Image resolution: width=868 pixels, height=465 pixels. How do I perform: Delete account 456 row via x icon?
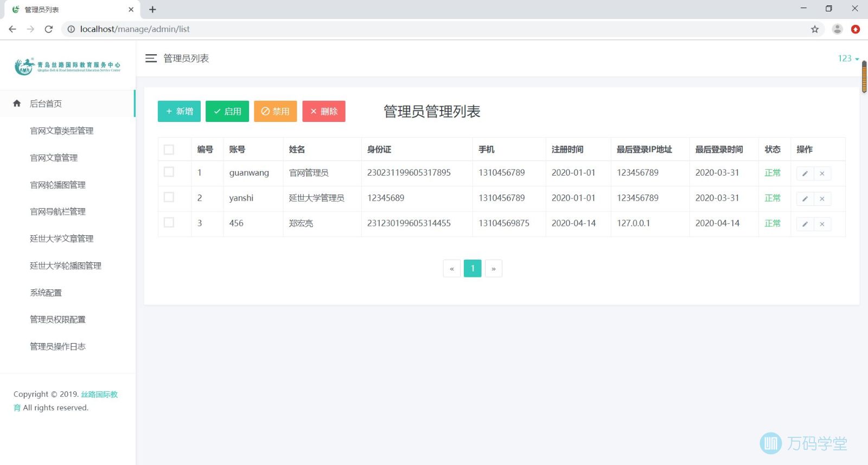click(822, 224)
